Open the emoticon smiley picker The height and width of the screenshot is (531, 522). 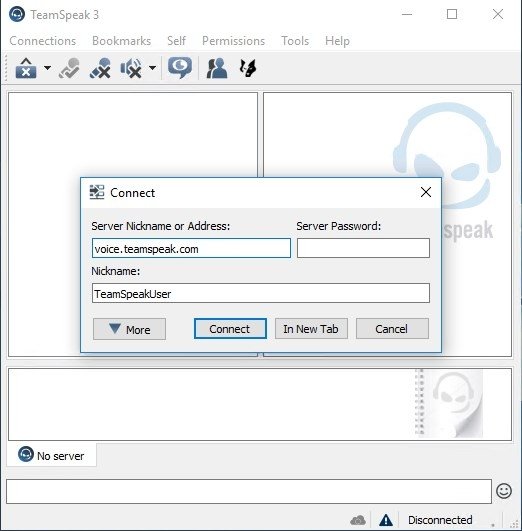504,491
